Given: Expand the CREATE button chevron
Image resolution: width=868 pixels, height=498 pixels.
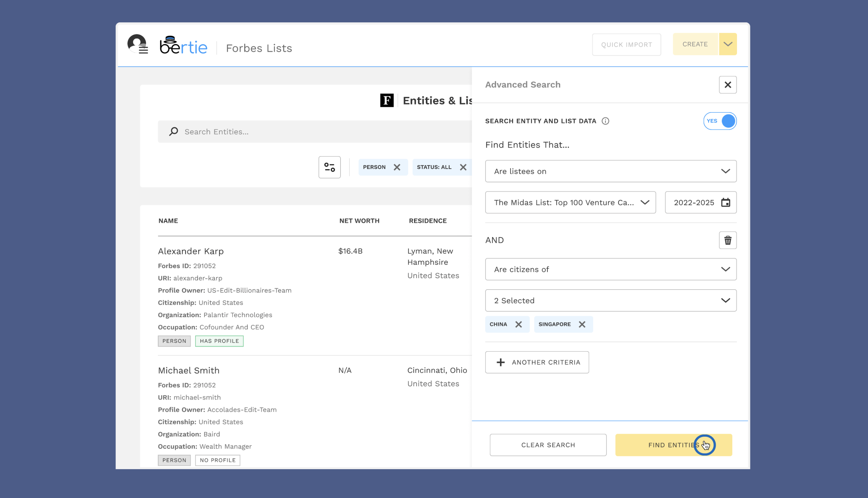Looking at the screenshot, I should coord(727,44).
